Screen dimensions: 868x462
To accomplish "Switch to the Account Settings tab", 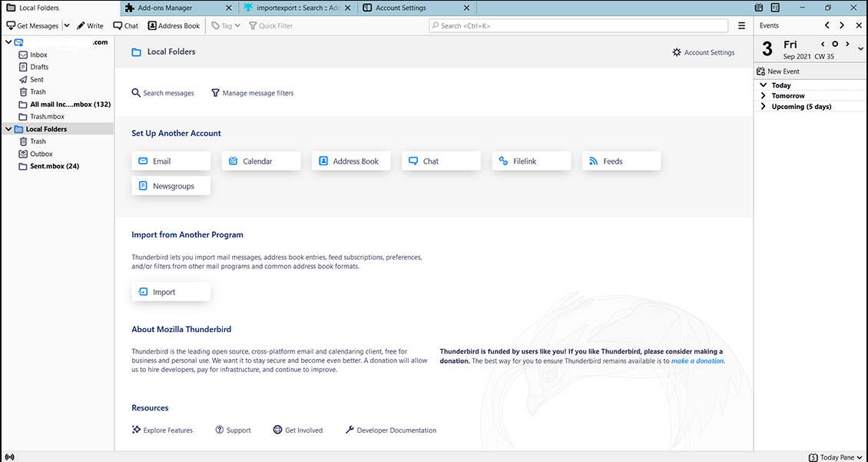I will point(417,8).
